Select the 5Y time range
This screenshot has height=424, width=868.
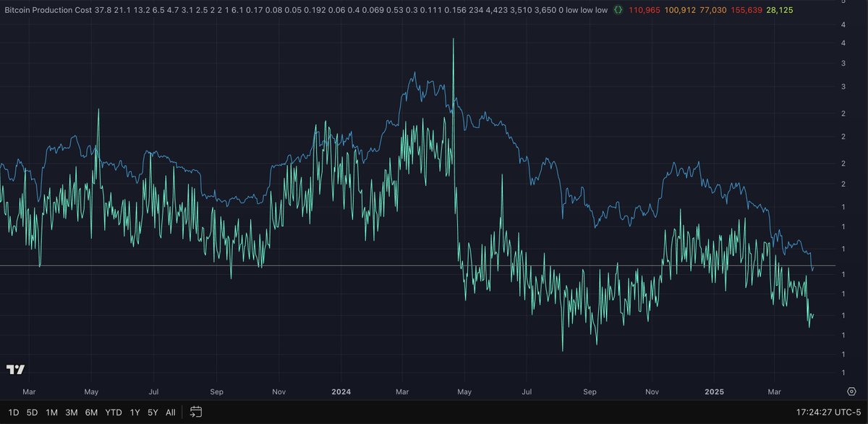(152, 412)
